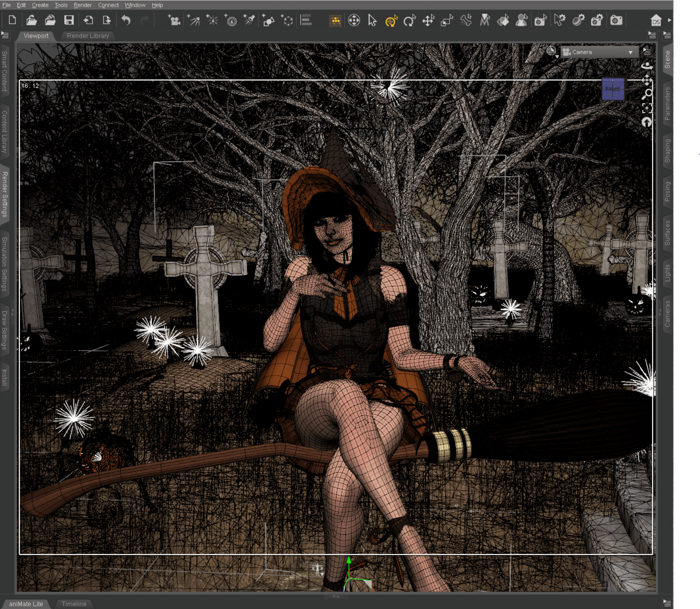Select the Scale tool
This screenshot has height=609, width=700.
(447, 20)
